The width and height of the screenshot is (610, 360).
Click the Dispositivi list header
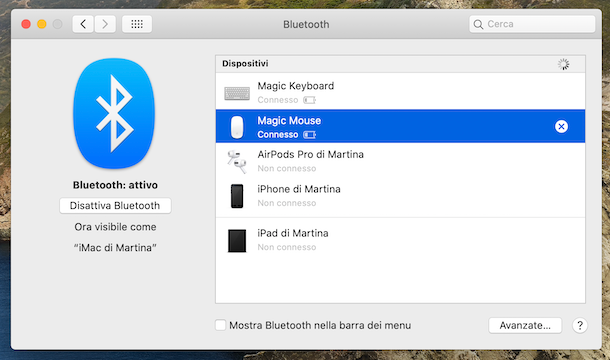(400, 64)
